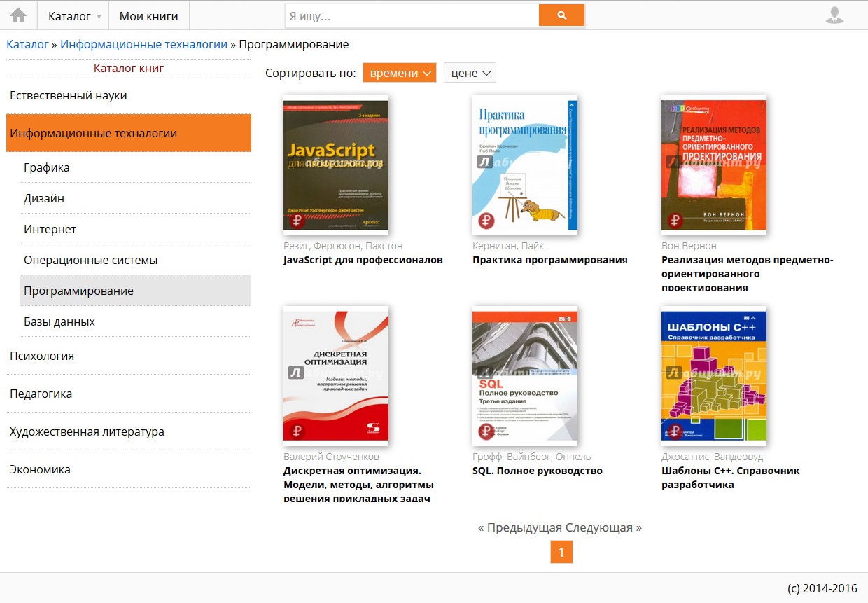Click title Реализация методов предметно-ориентированного проектирования
Viewport: 868px width, 603px height.
click(748, 273)
